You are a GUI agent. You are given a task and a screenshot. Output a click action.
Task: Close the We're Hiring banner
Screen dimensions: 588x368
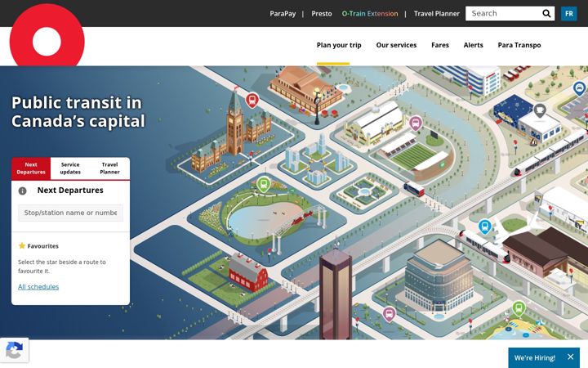point(570,357)
